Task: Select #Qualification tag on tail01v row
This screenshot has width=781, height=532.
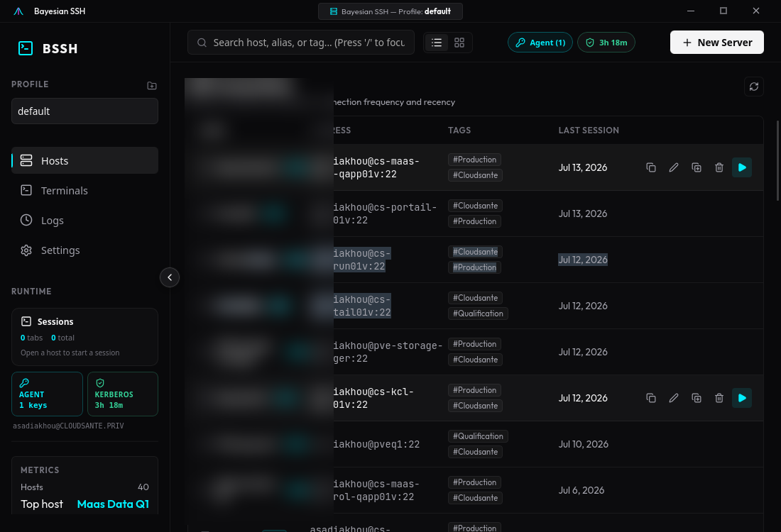Action: [478, 314]
